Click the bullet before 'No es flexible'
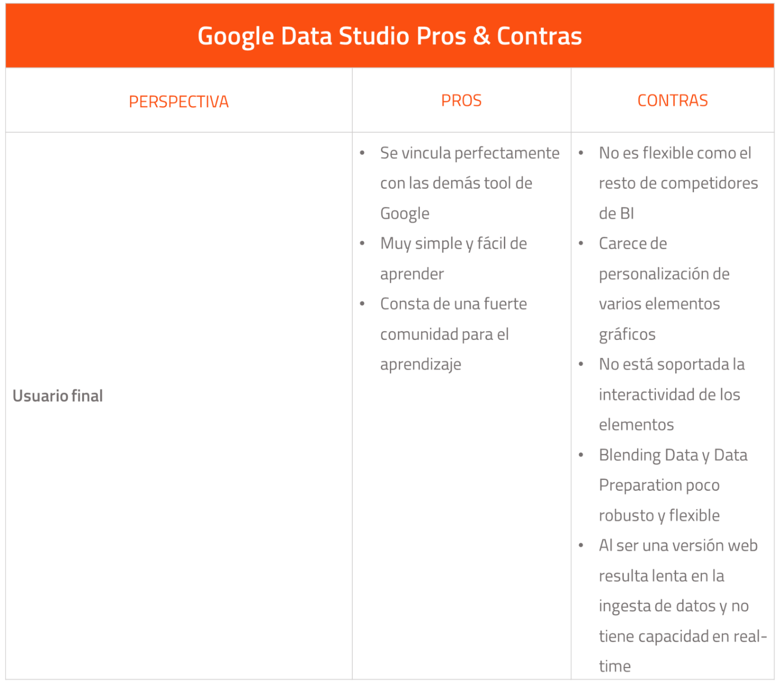This screenshot has width=784, height=693. click(581, 153)
